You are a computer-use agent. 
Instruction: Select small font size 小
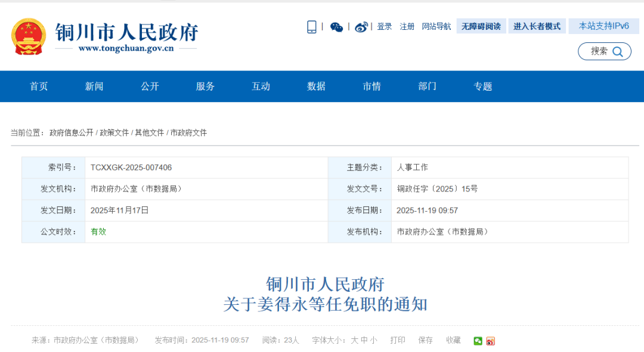coord(373,340)
